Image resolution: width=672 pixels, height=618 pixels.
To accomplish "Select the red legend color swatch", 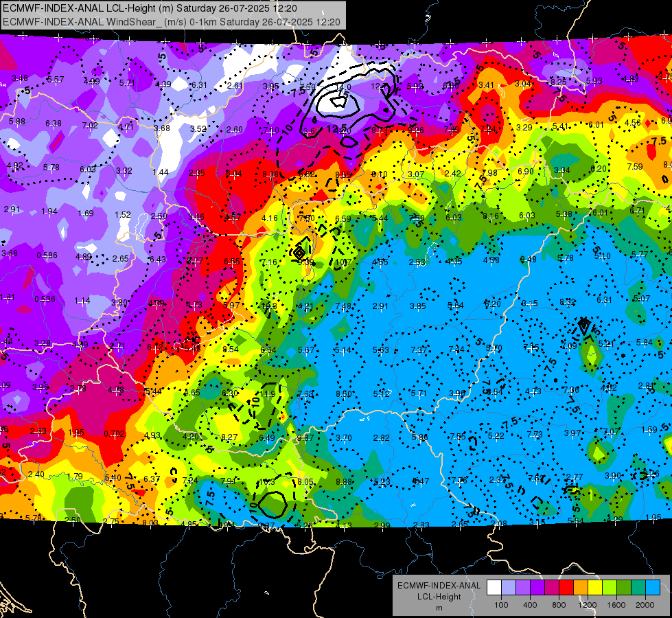I will 566,588.
